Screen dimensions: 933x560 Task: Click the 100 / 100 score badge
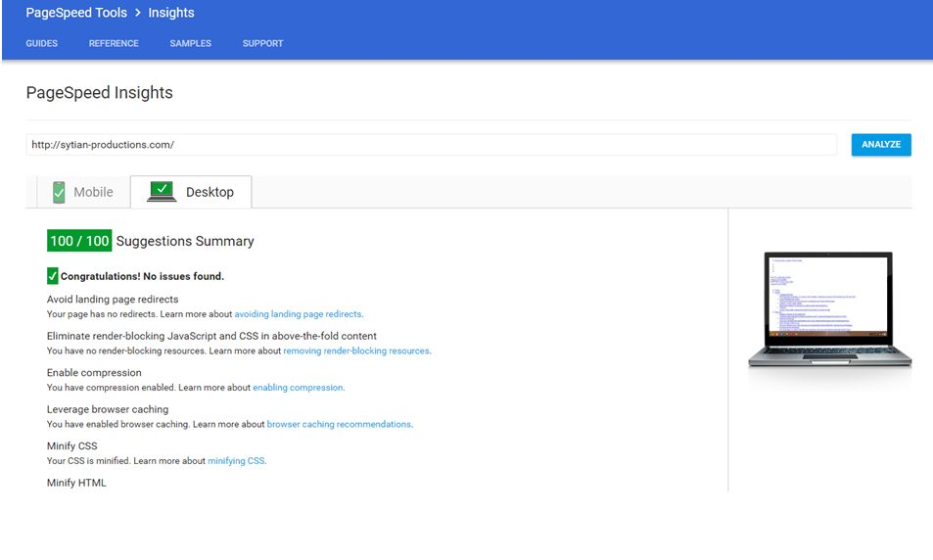(x=79, y=241)
